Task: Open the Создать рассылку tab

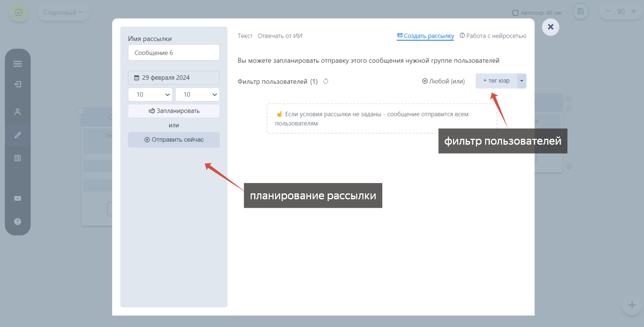Action: (425, 36)
